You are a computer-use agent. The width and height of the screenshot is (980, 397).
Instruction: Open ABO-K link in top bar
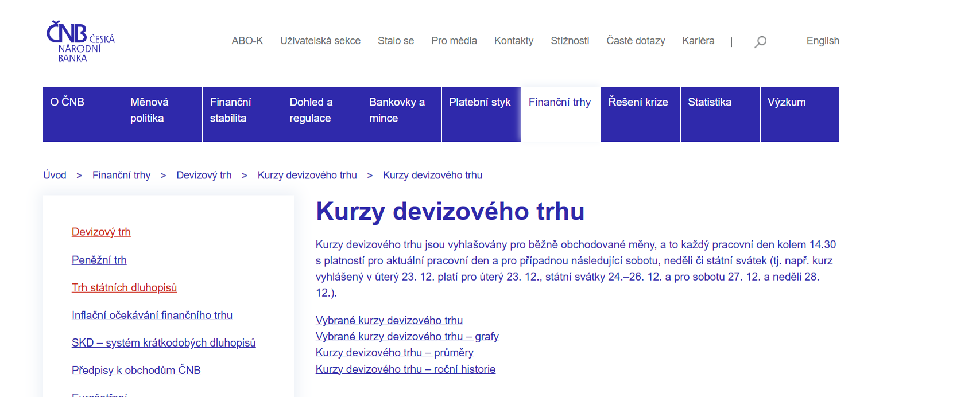point(247,41)
